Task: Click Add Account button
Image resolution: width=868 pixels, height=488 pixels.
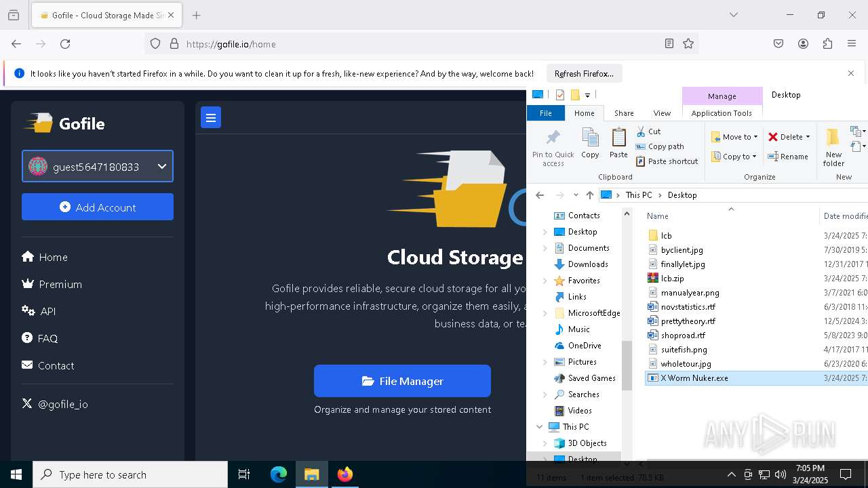Action: tap(98, 207)
